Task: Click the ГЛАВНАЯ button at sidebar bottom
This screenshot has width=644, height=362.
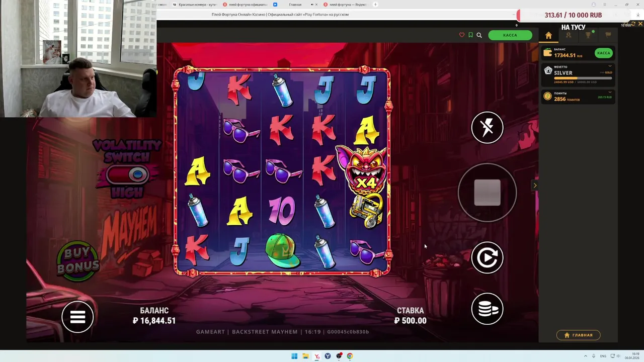Action: point(578,335)
